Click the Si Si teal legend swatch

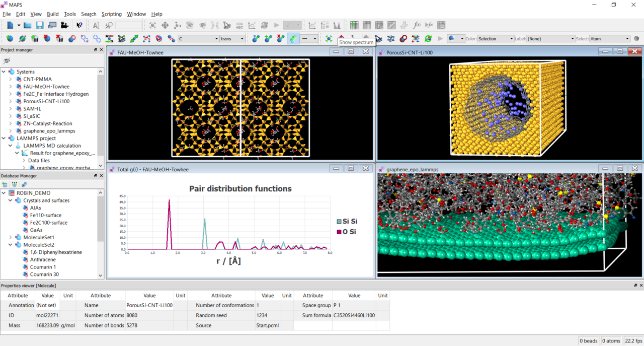[339, 222]
